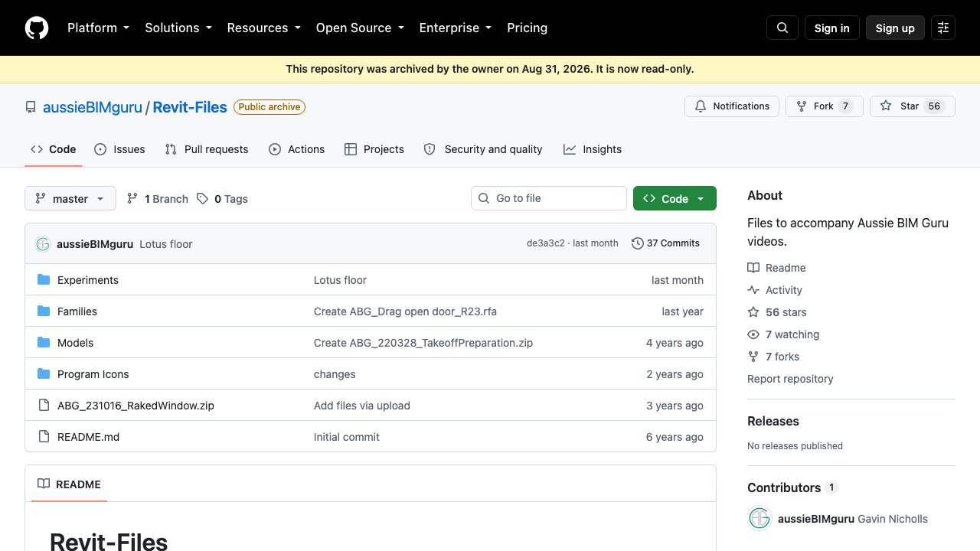Switch to the Actions tab
Viewport: 980px width, 551px height.
[297, 149]
